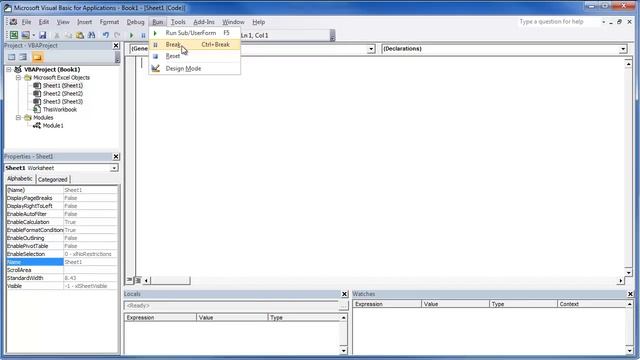
Task: Choose Reset from the Run menu
Action: (x=195, y=56)
